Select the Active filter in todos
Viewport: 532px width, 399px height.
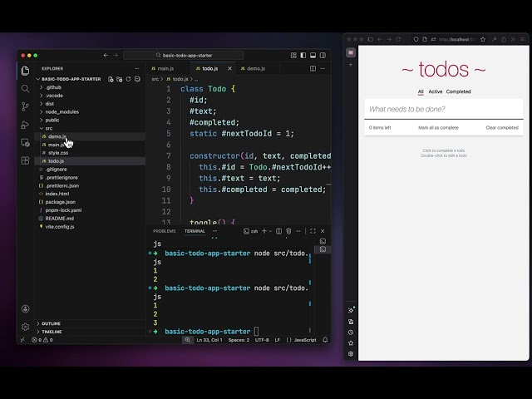pyautogui.click(x=435, y=91)
